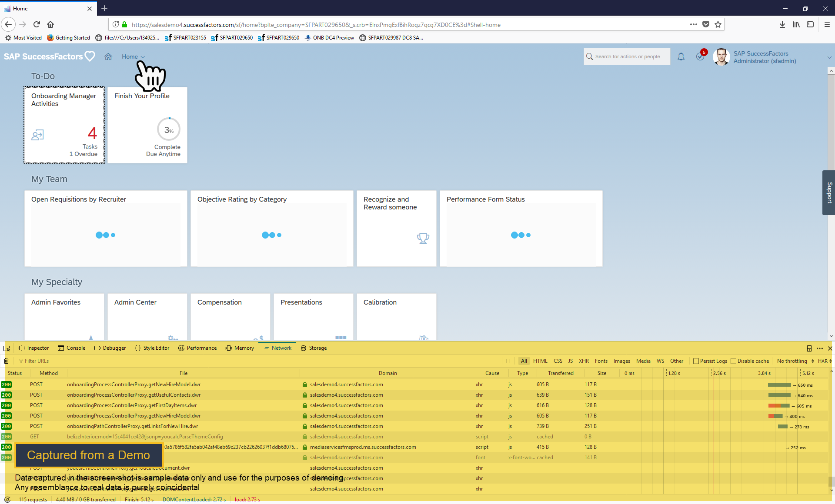Open the notifications bell icon
Screen dimensions: 835x504
[x=681, y=56]
